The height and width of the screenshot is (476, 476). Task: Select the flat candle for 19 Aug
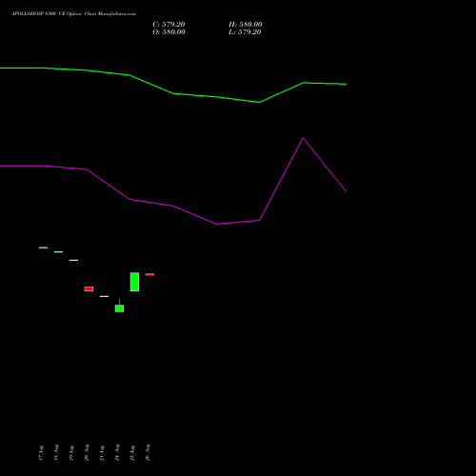click(73, 260)
